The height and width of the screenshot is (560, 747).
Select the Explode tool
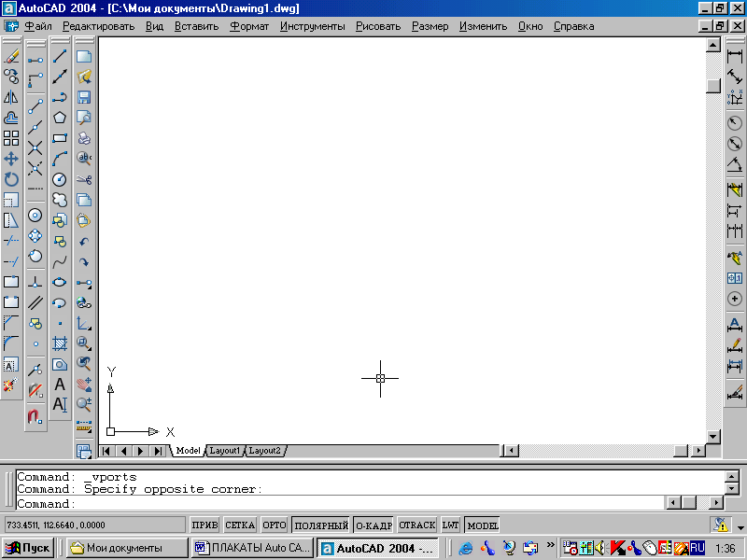coord(11,385)
